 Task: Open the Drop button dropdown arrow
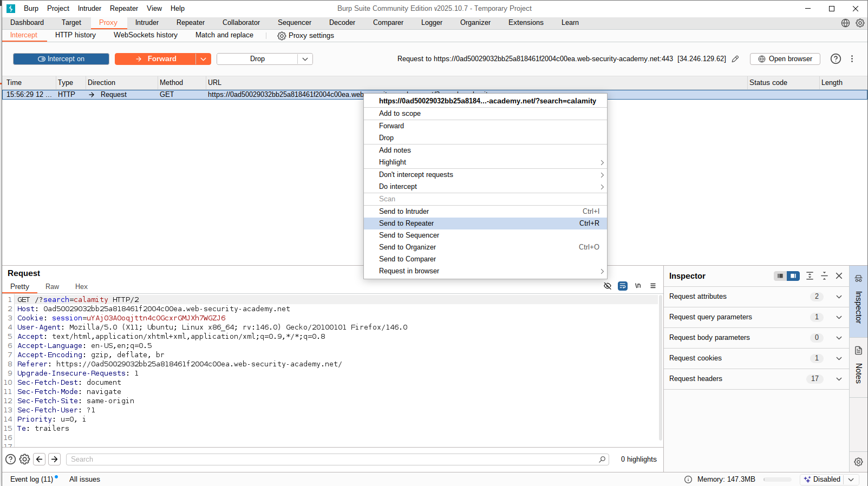pos(305,59)
